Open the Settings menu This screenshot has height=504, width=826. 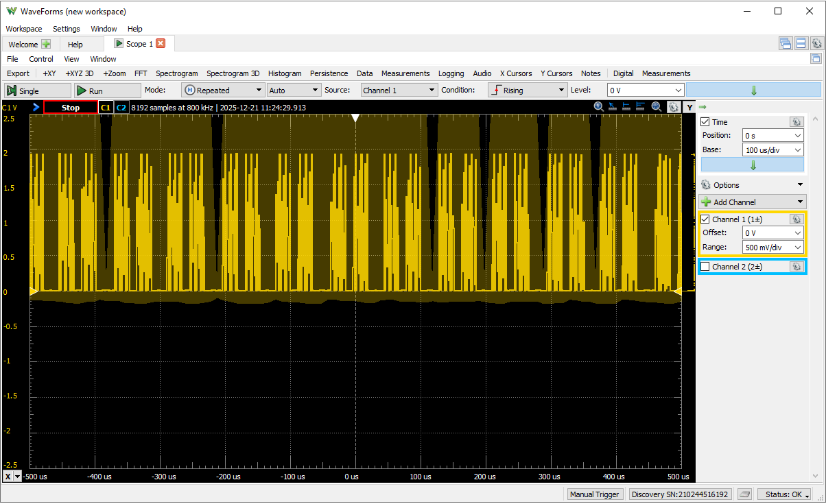tap(67, 29)
